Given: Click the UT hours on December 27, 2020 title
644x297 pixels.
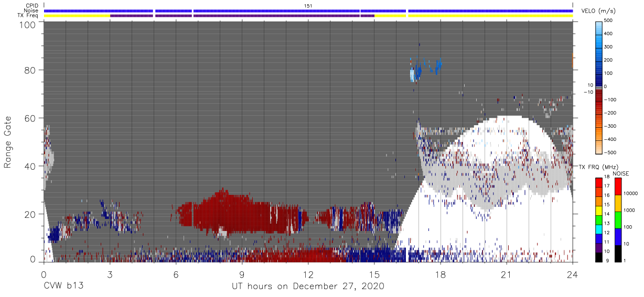Looking at the screenshot, I should (x=308, y=286).
